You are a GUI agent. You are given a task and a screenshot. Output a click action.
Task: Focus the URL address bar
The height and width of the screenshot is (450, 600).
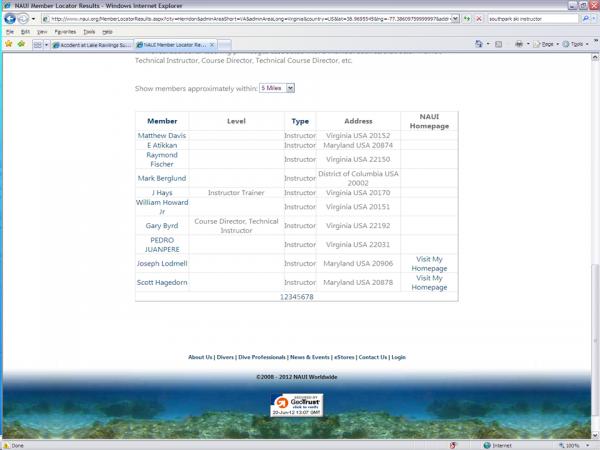point(246,19)
